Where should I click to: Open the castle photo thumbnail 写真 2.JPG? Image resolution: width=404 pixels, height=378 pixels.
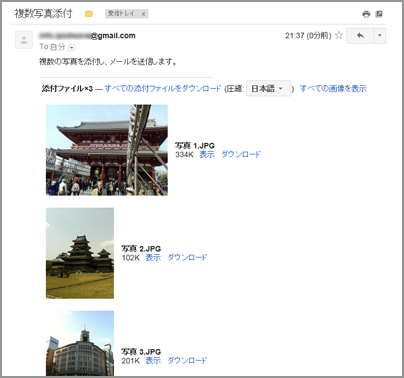tap(80, 253)
